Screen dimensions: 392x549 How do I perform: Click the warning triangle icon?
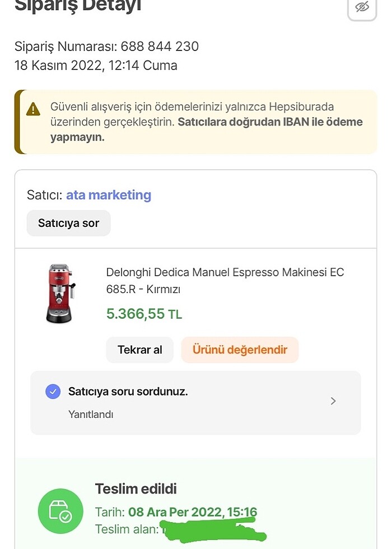pos(32,109)
